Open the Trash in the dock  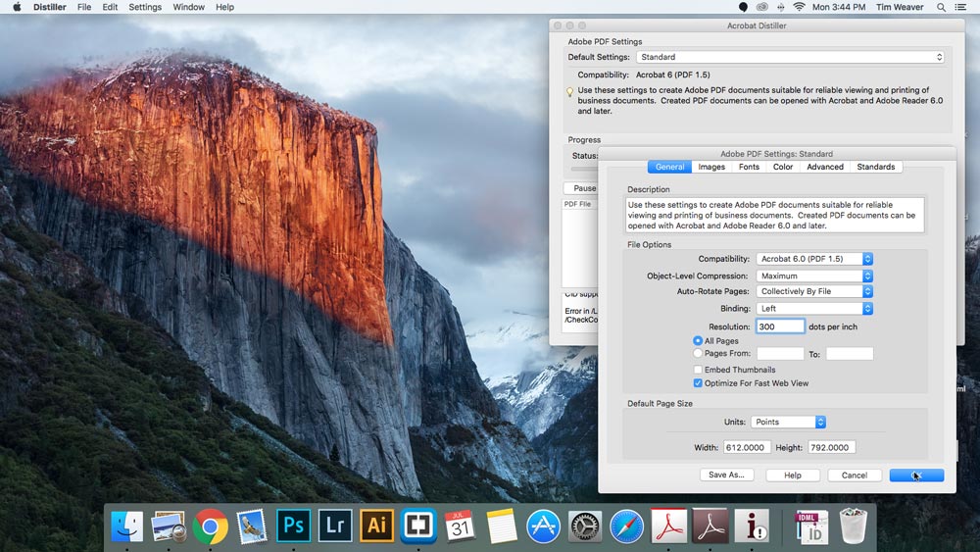[854, 527]
